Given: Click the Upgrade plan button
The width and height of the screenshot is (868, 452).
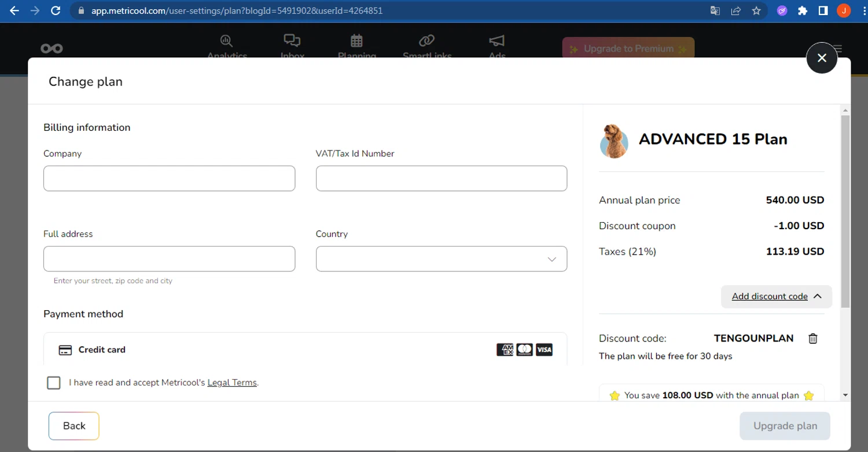Looking at the screenshot, I should pos(785,426).
